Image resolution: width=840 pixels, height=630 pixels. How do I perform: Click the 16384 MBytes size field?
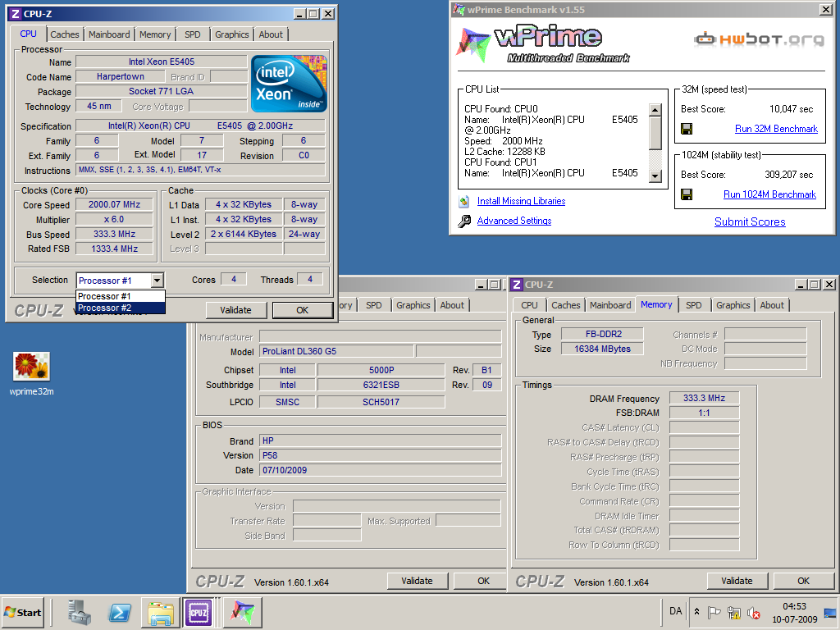click(602, 349)
